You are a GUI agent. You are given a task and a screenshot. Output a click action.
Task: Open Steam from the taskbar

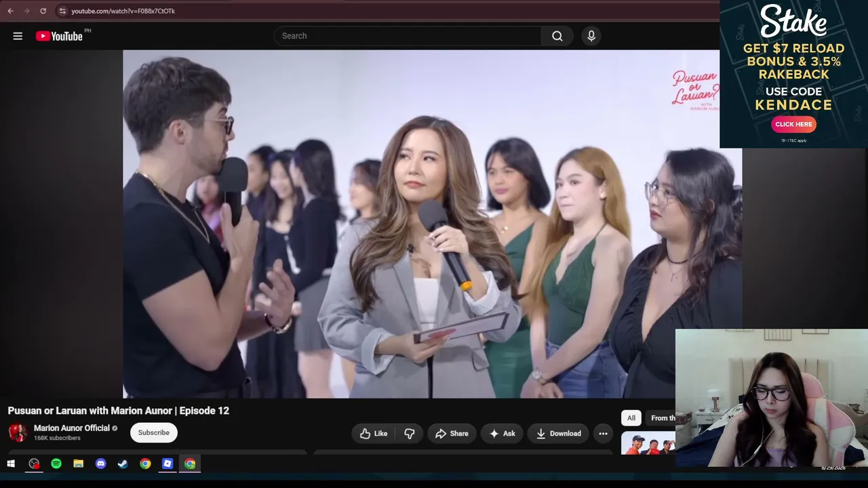123,464
